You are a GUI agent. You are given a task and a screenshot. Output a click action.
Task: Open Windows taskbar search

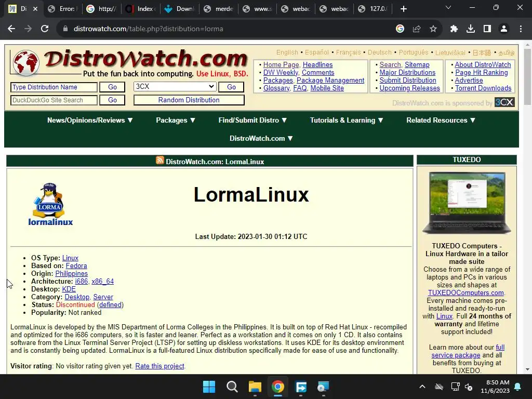tap(232, 387)
